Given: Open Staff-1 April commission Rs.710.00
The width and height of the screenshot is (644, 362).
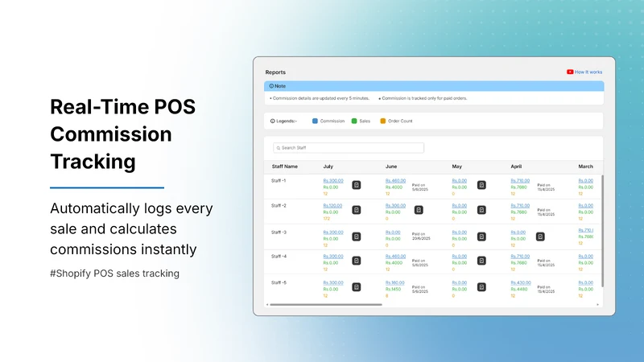Looking at the screenshot, I should coord(520,180).
